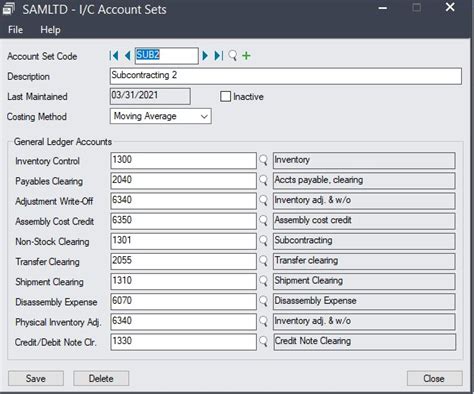This screenshot has width=474, height=394.
Task: Click the 'Subcontracting' account description
Action: (x=364, y=241)
